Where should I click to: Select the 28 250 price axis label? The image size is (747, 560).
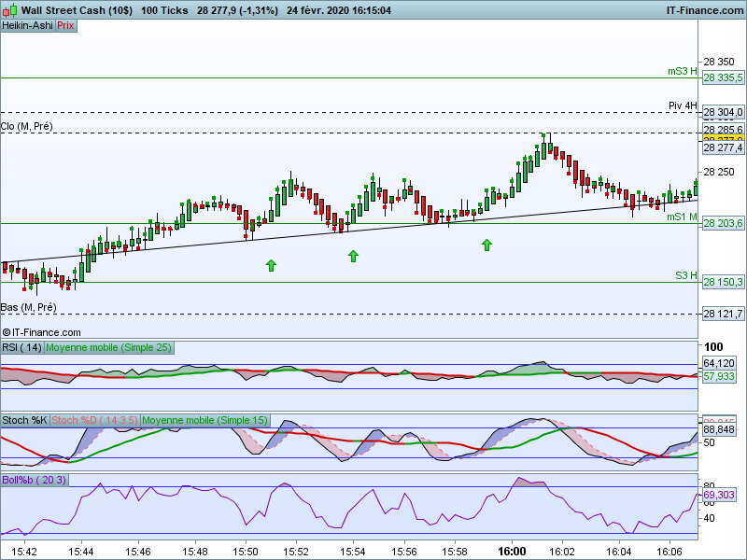pyautogui.click(x=719, y=172)
